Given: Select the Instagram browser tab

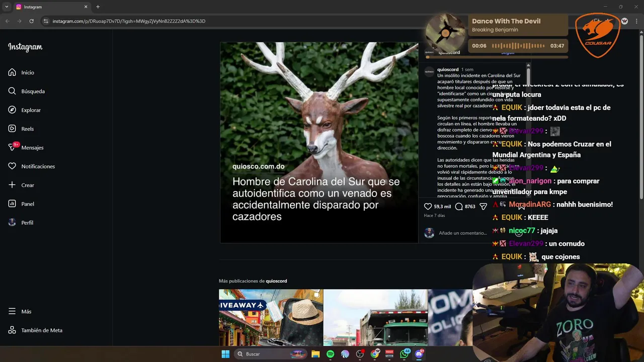Looking at the screenshot, I should [52, 7].
